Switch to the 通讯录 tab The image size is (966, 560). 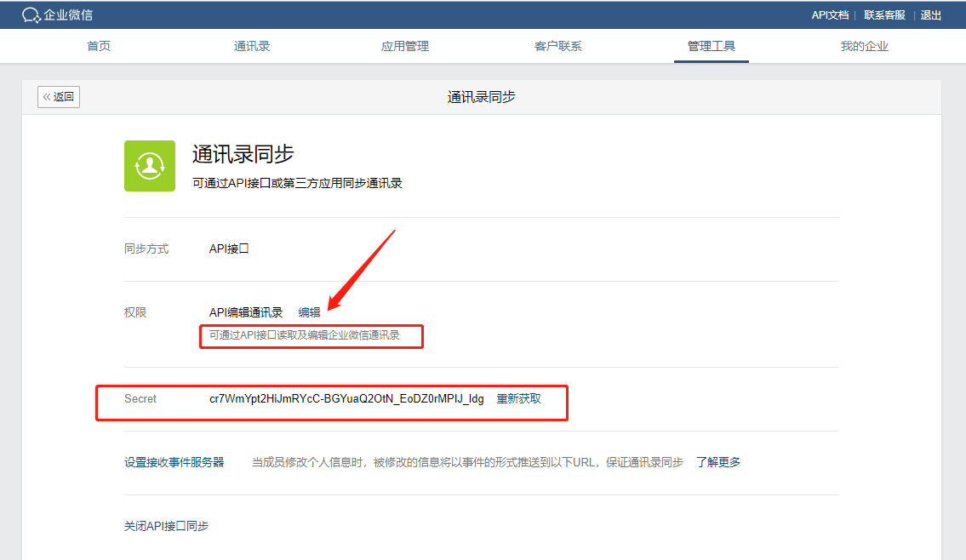coord(252,46)
